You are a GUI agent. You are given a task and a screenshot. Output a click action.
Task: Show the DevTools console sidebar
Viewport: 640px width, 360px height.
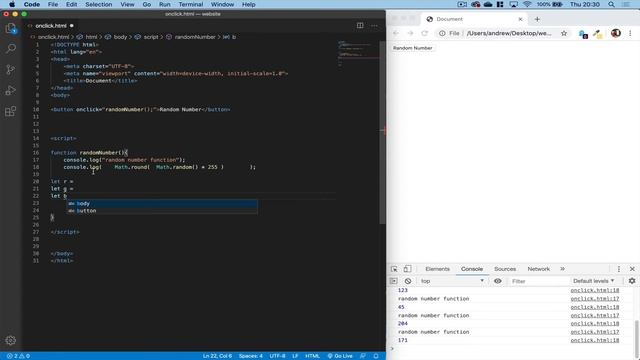[x=393, y=281]
